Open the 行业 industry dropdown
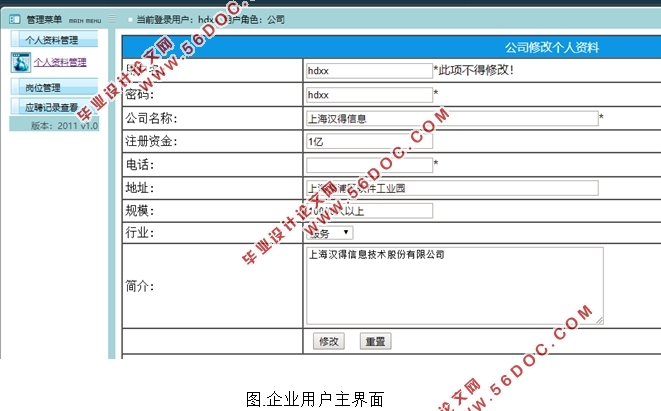This screenshot has width=661, height=411. pos(329,233)
